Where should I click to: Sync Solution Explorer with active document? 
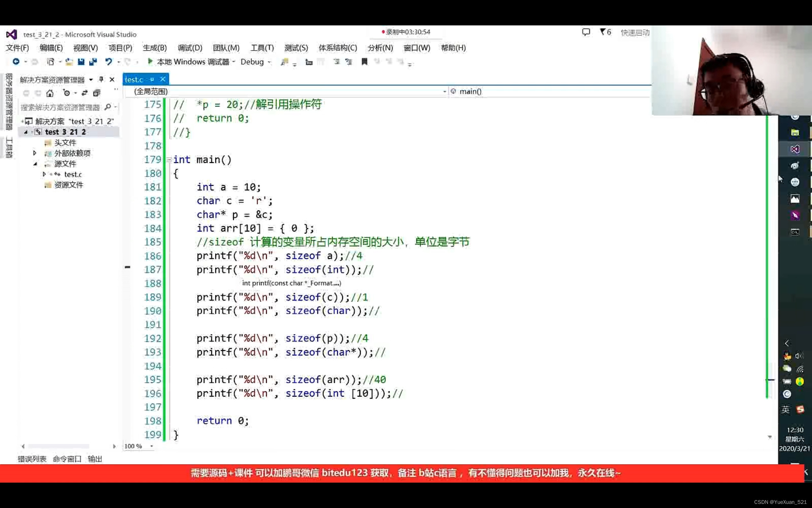85,93
